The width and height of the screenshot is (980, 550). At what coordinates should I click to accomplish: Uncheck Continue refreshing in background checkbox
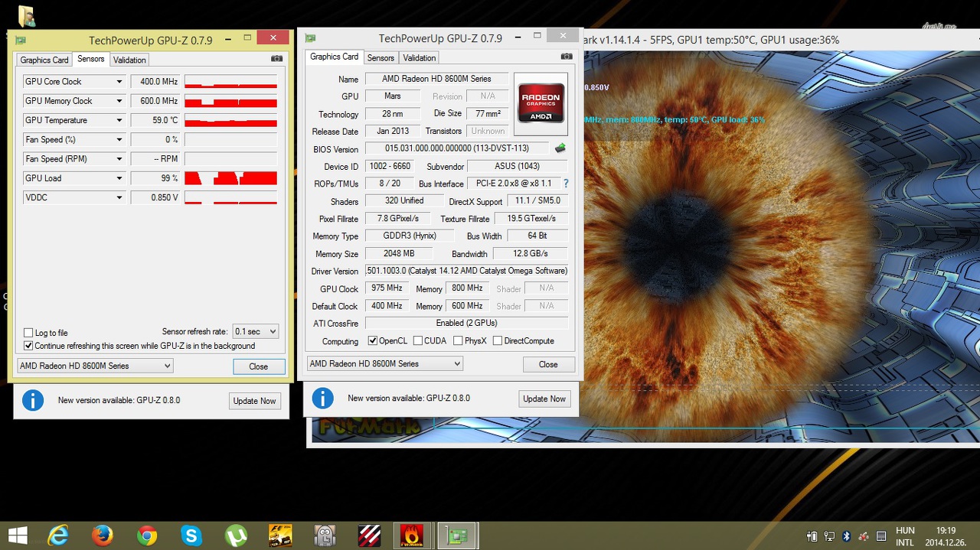pos(28,346)
